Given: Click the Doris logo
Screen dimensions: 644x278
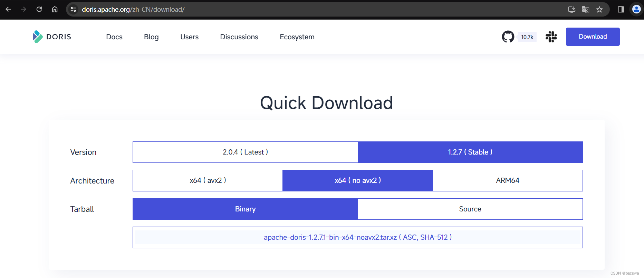Looking at the screenshot, I should pyautogui.click(x=52, y=37).
